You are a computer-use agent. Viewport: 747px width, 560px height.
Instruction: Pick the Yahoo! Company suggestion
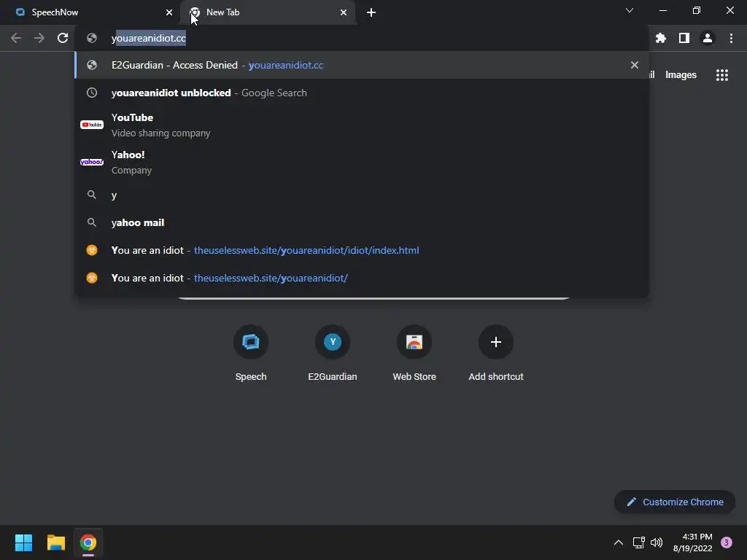[x=362, y=163]
